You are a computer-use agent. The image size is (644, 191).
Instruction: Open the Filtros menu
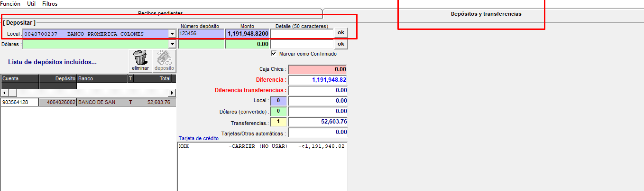pyautogui.click(x=50, y=3)
